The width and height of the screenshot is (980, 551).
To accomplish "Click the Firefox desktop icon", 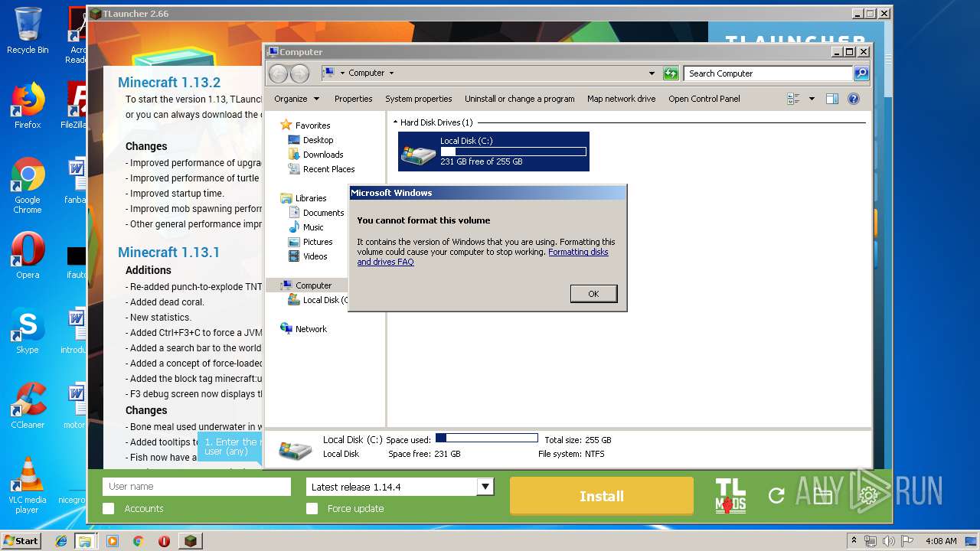I will coord(28,106).
